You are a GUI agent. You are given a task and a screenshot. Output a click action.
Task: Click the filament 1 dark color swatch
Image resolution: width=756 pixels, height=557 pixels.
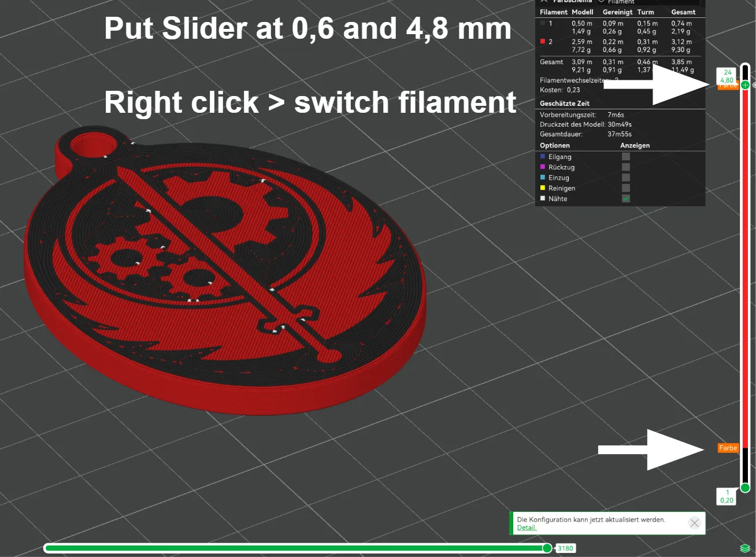point(543,23)
